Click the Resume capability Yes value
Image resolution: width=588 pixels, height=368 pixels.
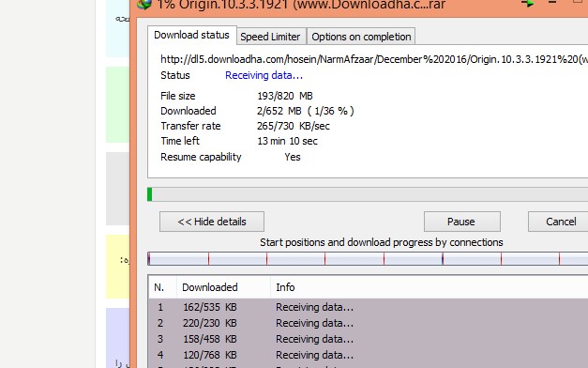point(293,157)
